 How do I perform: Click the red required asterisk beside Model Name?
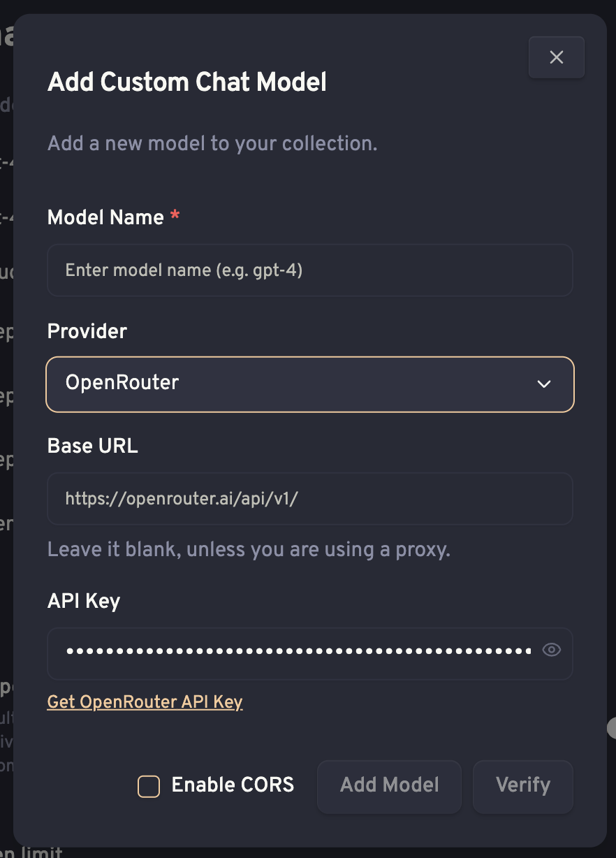(x=175, y=216)
